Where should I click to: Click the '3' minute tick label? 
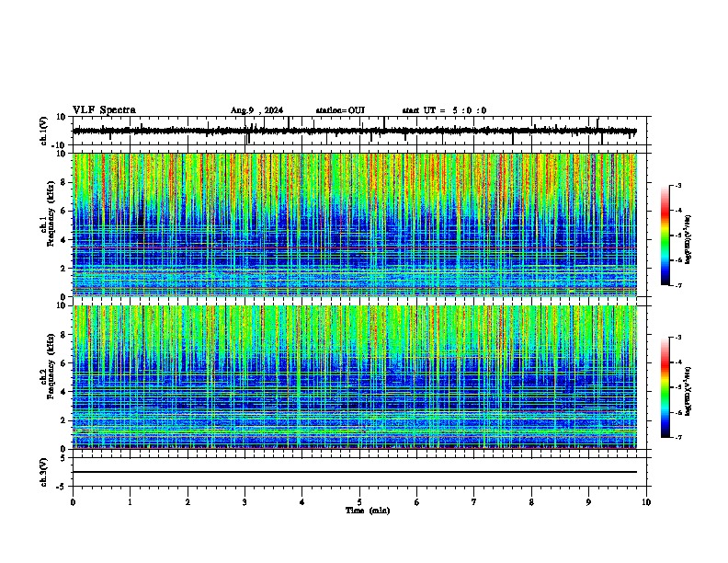coord(245,502)
